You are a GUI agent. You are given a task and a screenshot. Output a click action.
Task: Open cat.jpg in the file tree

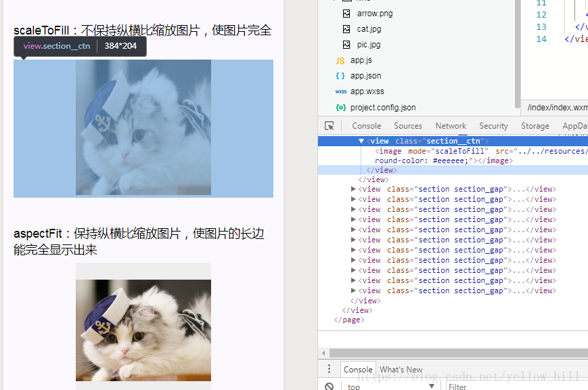(369, 29)
